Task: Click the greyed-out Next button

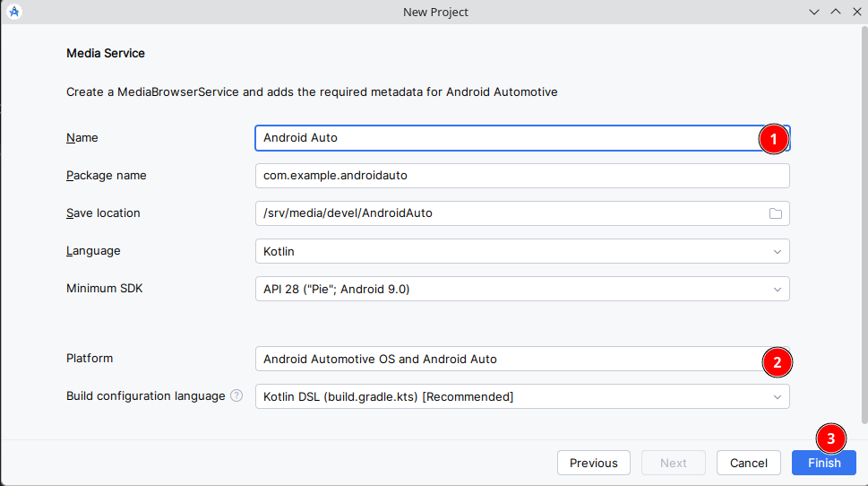Action: click(673, 463)
